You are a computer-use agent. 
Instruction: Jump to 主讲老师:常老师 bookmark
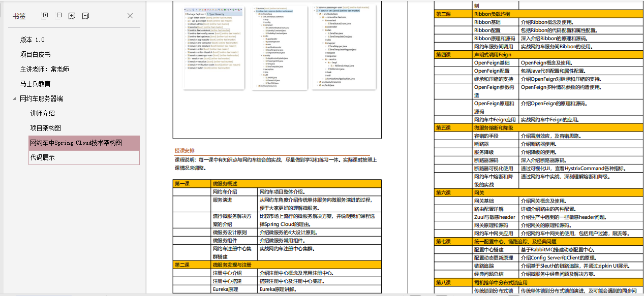click(x=44, y=69)
